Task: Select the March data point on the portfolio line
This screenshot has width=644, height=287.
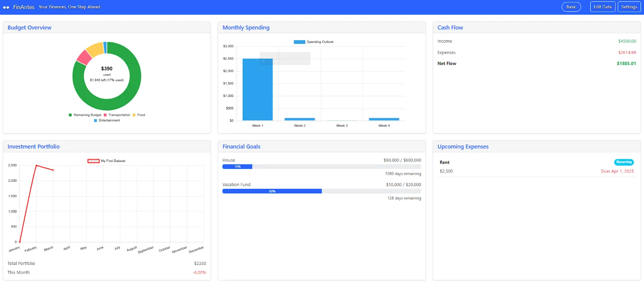Action: [x=53, y=170]
